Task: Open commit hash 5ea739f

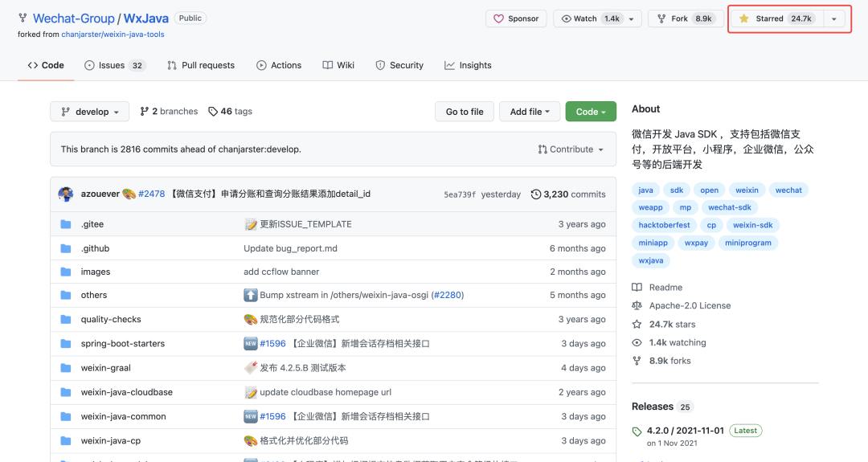Action: tap(460, 194)
